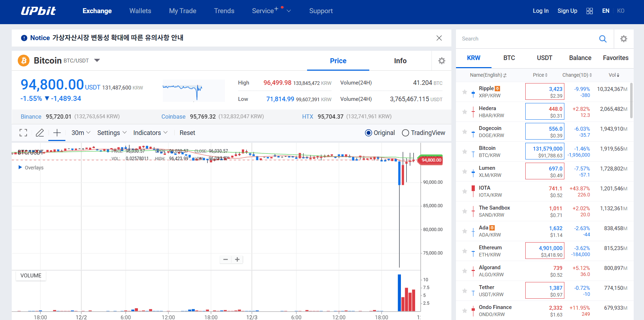Click Sign Up

567,11
